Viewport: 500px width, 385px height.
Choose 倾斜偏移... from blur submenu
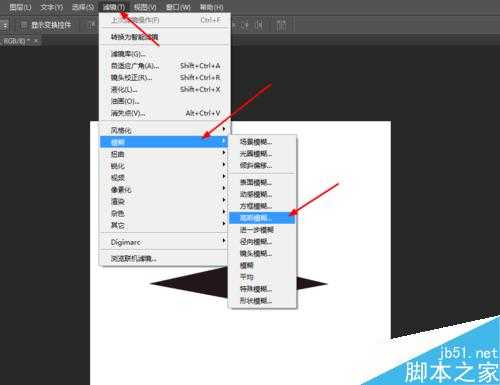point(262,165)
